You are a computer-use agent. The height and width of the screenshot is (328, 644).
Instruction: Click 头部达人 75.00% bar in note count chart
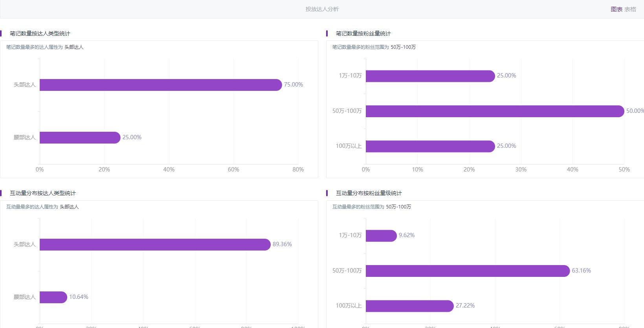[x=160, y=85]
